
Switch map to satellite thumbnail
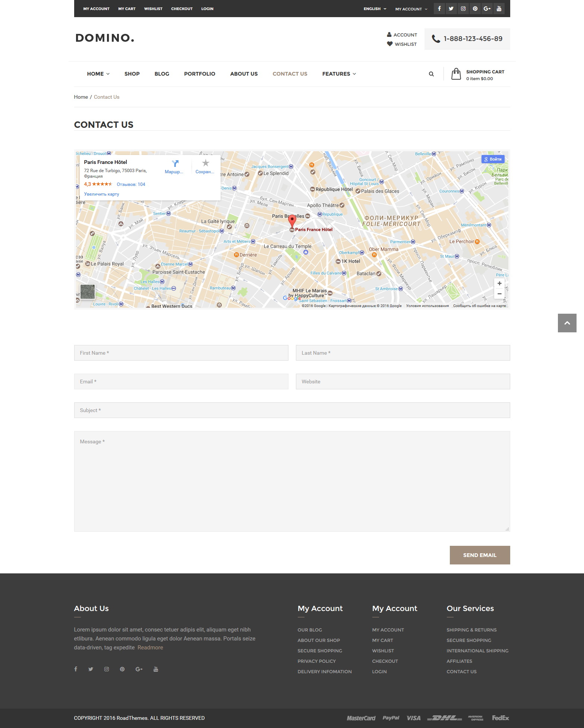(88, 292)
